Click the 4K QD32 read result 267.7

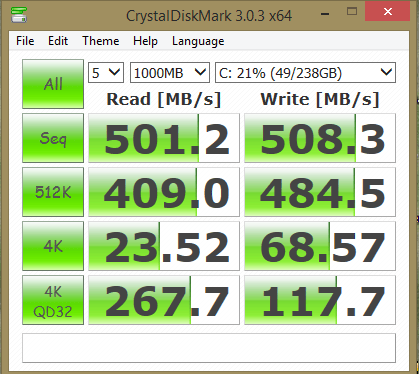[164, 300]
